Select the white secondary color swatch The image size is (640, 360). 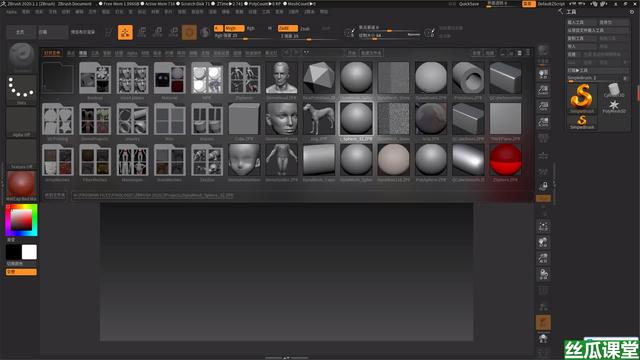[29, 252]
